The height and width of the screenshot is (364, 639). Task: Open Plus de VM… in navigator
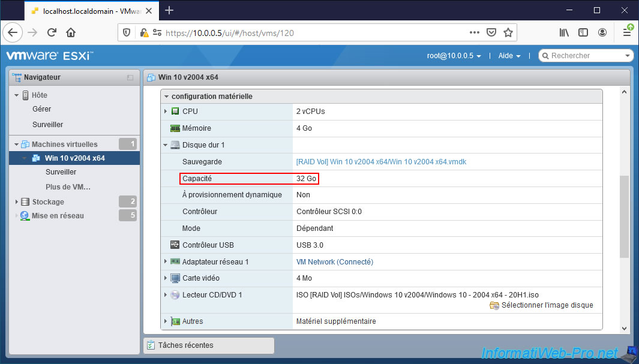pos(68,187)
